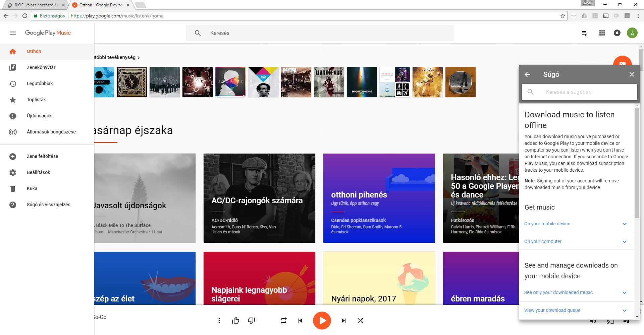Expand On your computer section
The width and height of the screenshot is (644, 335).
coord(577,241)
